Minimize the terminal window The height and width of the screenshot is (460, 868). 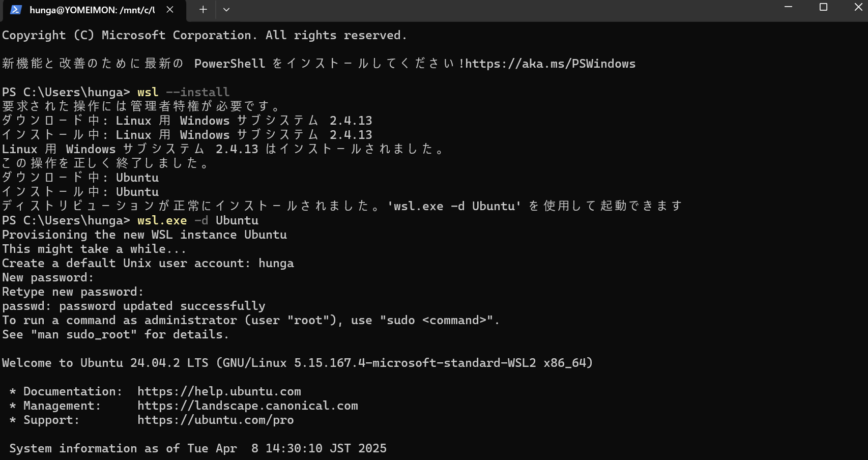(788, 7)
